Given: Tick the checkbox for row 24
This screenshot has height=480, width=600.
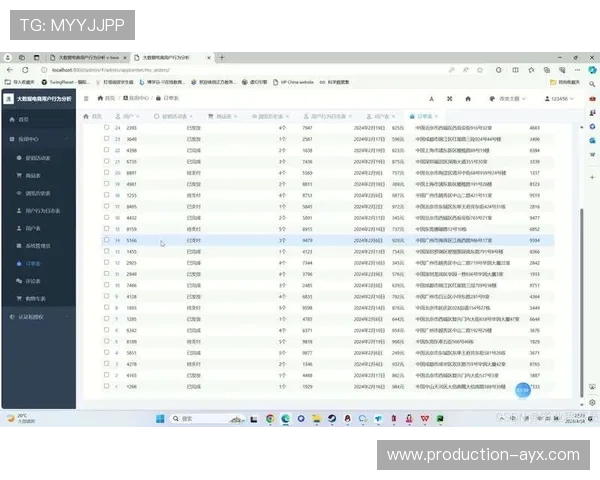Looking at the screenshot, I should [107, 128].
